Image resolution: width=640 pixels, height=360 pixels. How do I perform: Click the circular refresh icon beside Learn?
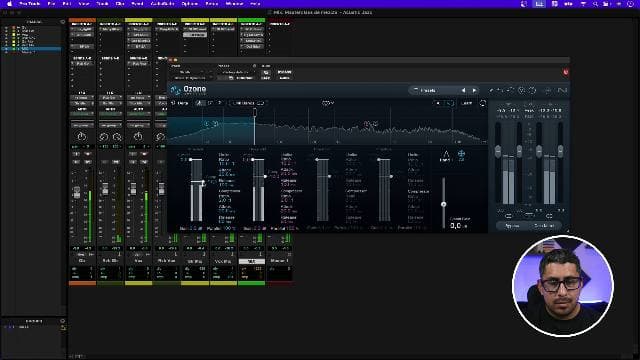click(483, 103)
